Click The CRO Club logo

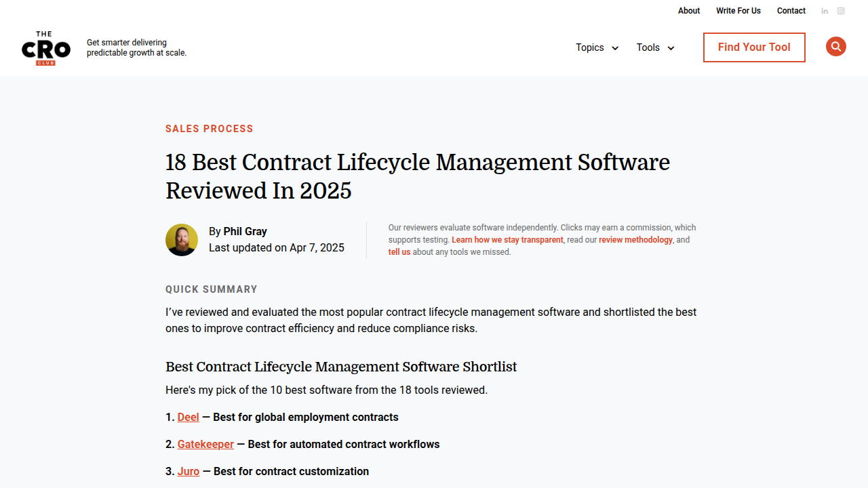[46, 47]
